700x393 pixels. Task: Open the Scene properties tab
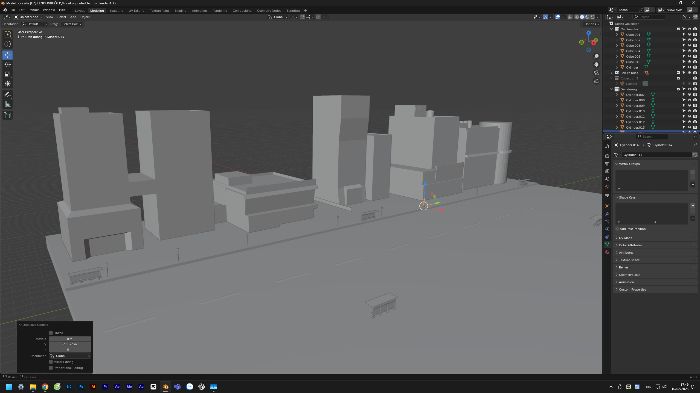[x=607, y=179]
